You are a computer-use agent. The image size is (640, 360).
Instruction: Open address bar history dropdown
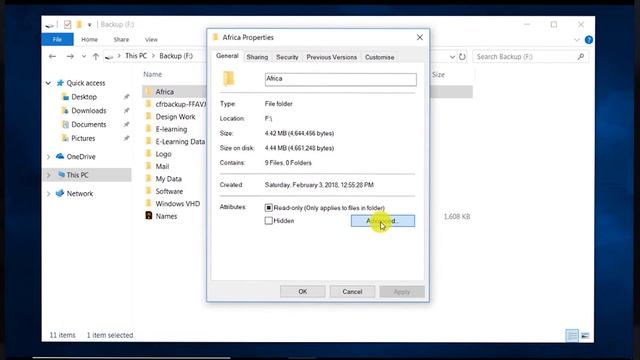coord(452,57)
